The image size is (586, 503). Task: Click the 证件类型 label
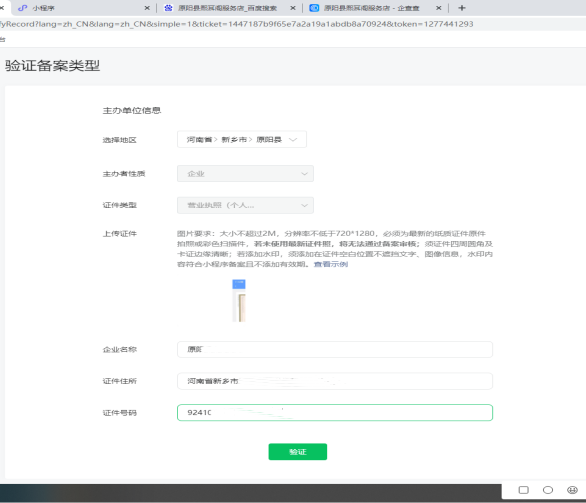pyautogui.click(x=120, y=205)
